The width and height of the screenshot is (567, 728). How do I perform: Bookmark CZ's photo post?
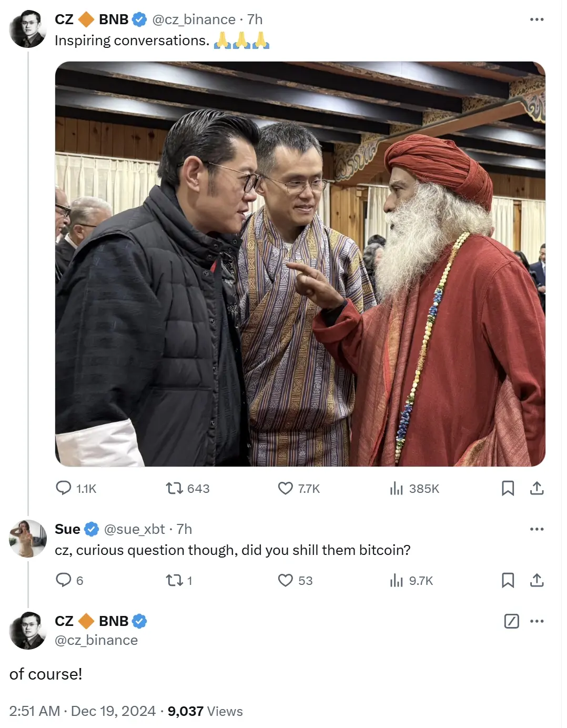(508, 488)
